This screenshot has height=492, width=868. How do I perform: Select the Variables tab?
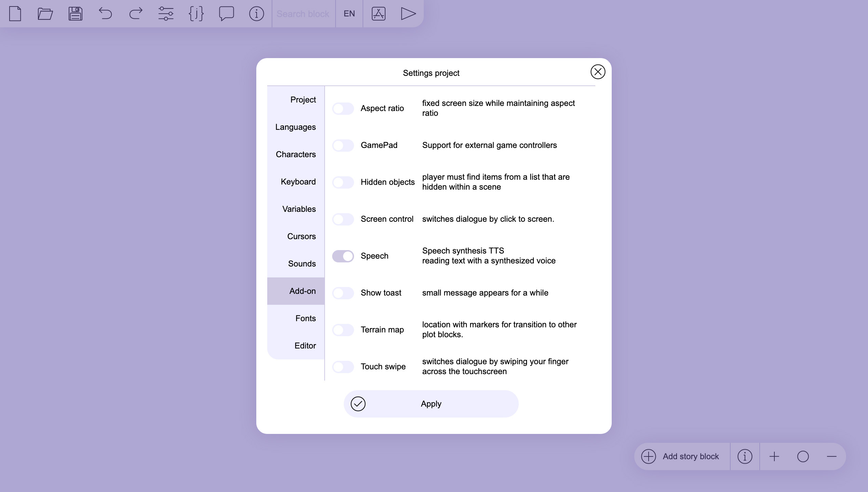click(299, 209)
